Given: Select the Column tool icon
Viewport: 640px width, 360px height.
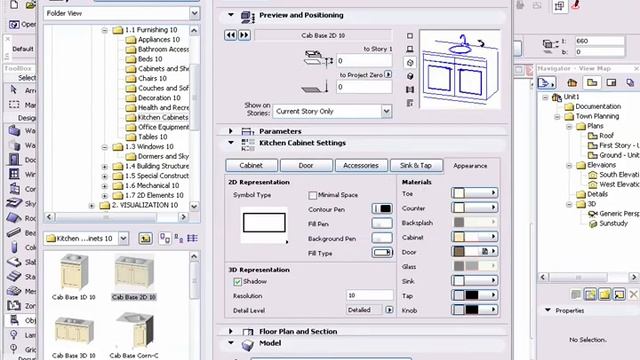Looking at the screenshot, I should tap(14, 247).
